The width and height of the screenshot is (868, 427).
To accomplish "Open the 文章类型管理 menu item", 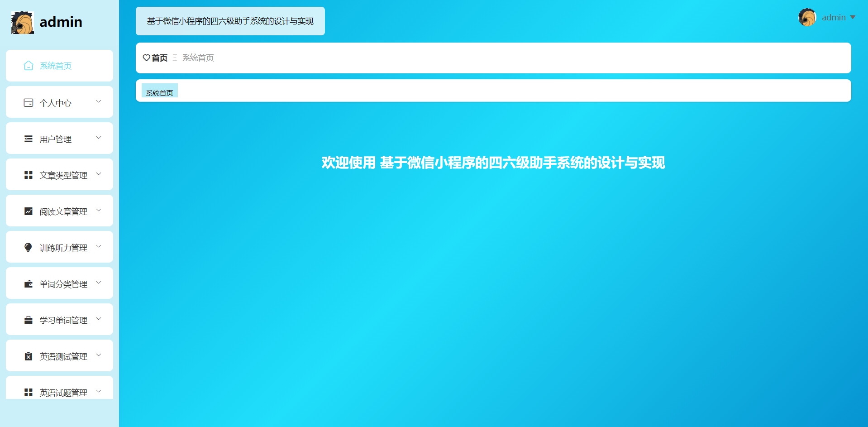I will pyautogui.click(x=59, y=174).
